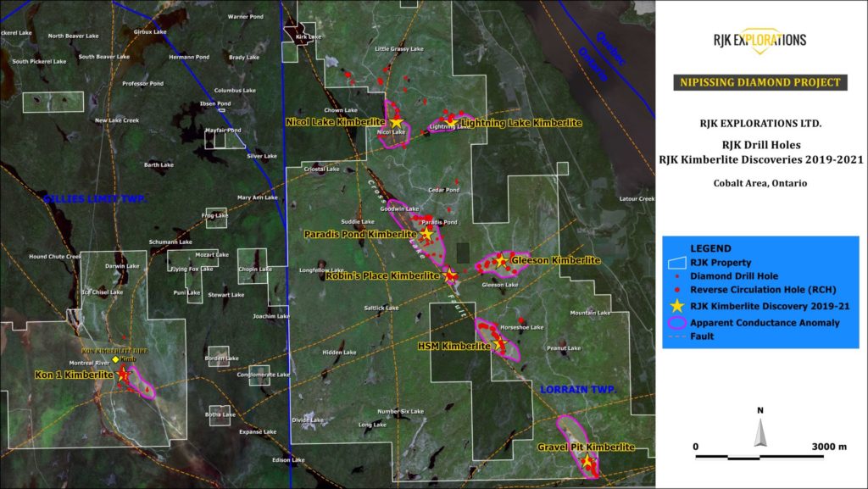Click the 'Mary Ann Lake' label
The width and height of the screenshot is (868, 489).
(x=258, y=197)
